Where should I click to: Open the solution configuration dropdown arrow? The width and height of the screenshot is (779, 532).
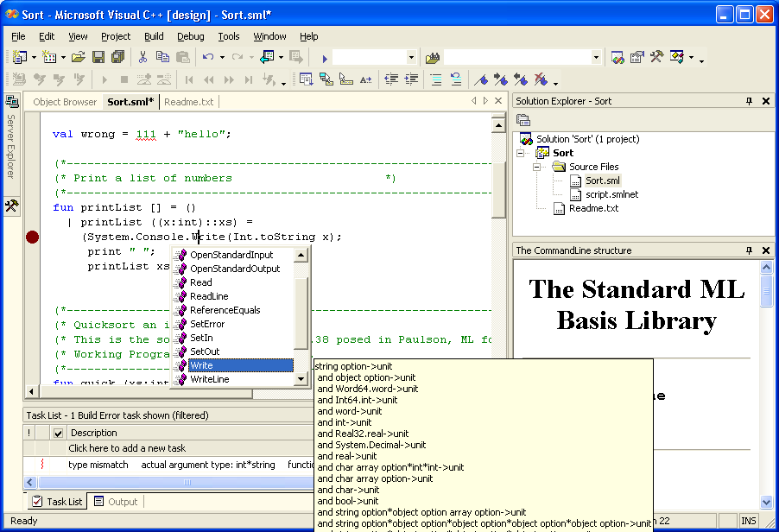[410, 58]
